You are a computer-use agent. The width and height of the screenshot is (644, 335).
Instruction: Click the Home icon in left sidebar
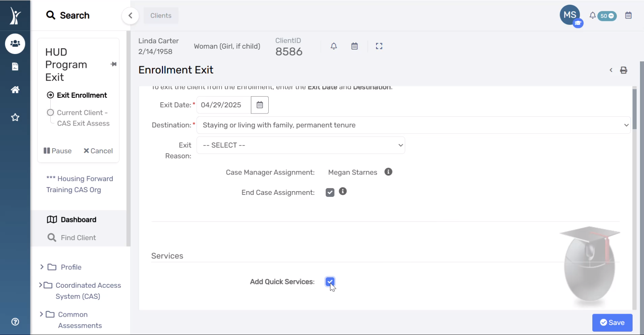[15, 89]
